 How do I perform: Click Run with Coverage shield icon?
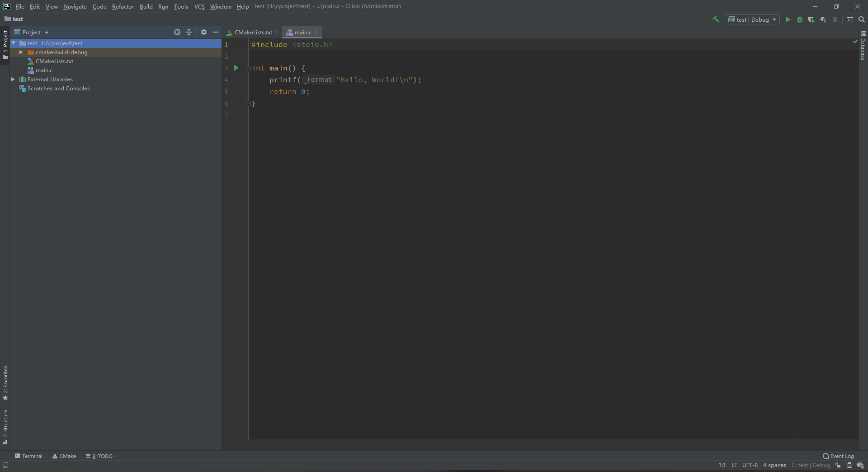pyautogui.click(x=811, y=19)
